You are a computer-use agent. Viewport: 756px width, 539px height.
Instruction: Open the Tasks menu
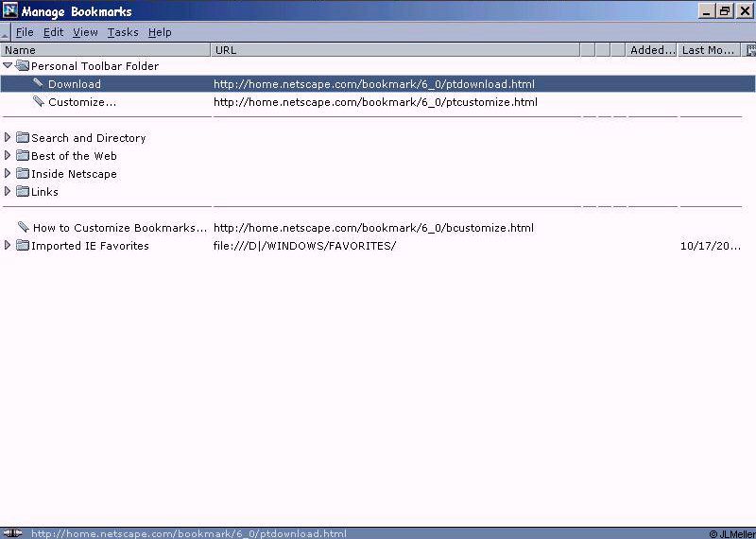pos(123,32)
